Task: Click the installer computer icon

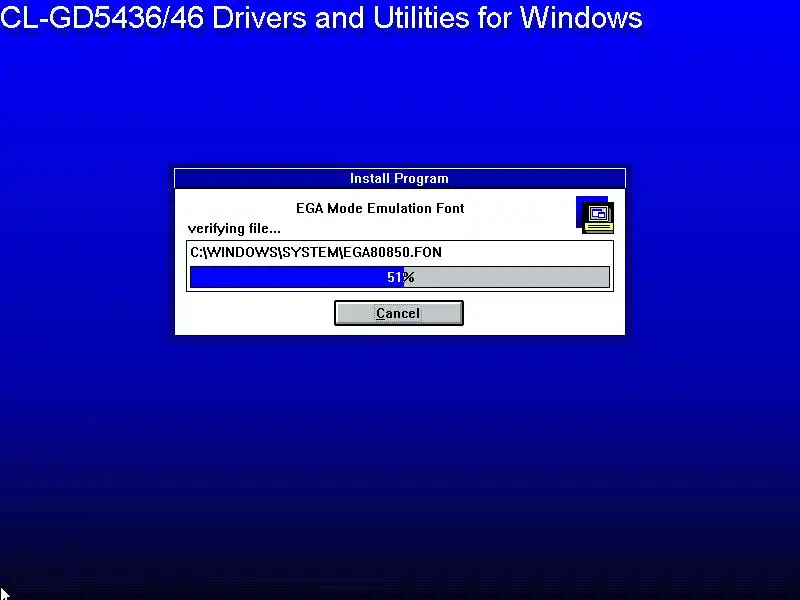Action: [x=595, y=215]
